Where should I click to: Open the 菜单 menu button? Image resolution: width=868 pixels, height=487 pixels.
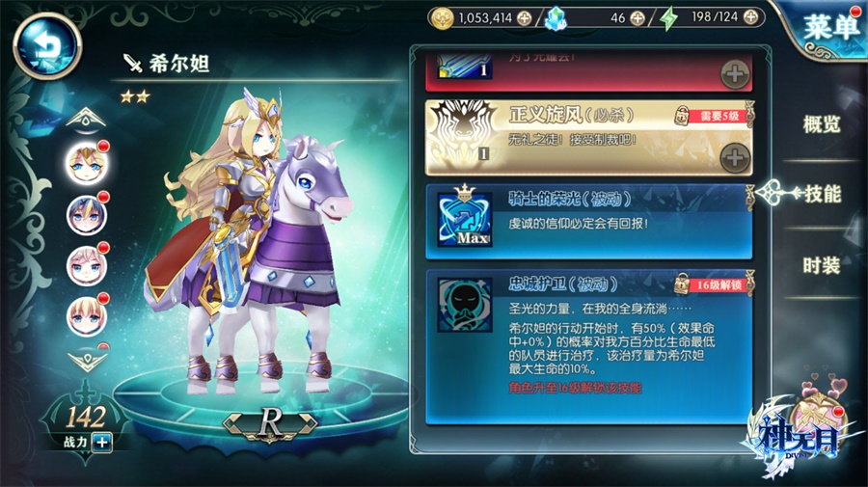coord(831,26)
